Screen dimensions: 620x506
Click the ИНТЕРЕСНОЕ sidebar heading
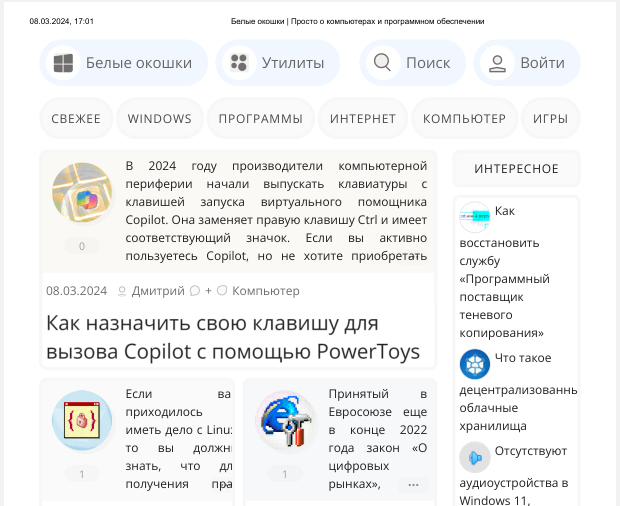[516, 169]
